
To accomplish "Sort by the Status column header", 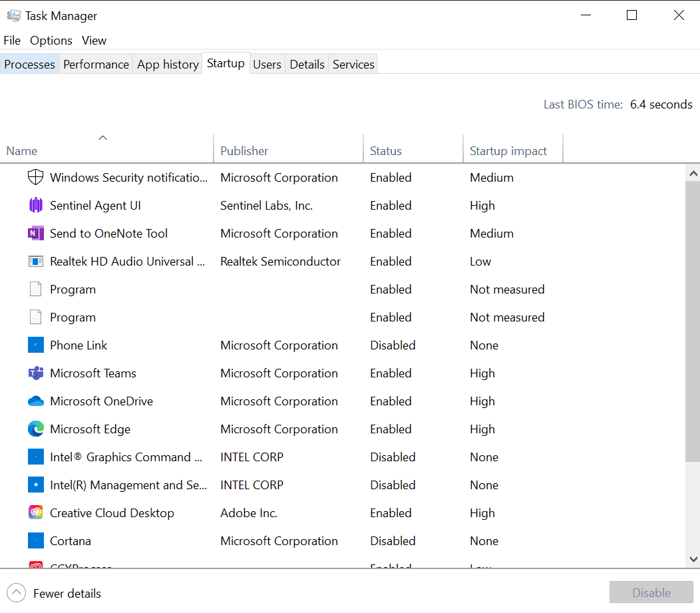I will point(413,148).
